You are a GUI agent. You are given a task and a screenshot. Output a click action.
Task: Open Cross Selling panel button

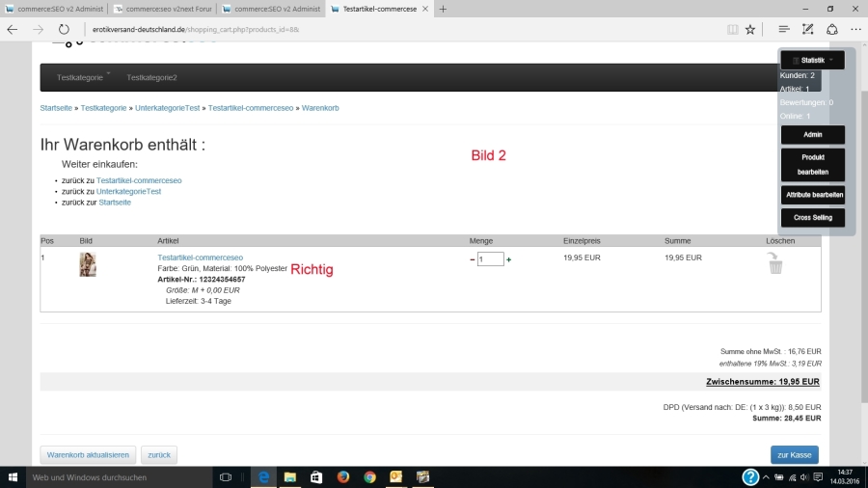[x=812, y=218]
